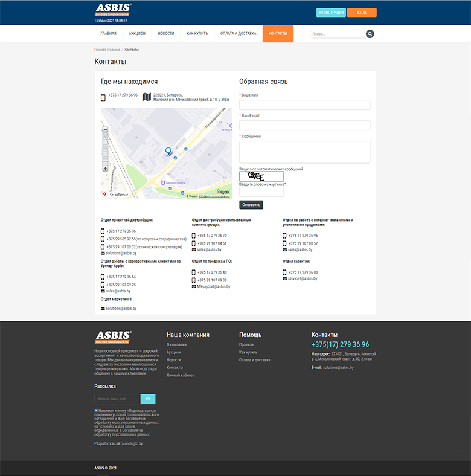Open the 'Оплата и доставка' menu item
The width and height of the screenshot is (471, 476).
[x=238, y=34]
